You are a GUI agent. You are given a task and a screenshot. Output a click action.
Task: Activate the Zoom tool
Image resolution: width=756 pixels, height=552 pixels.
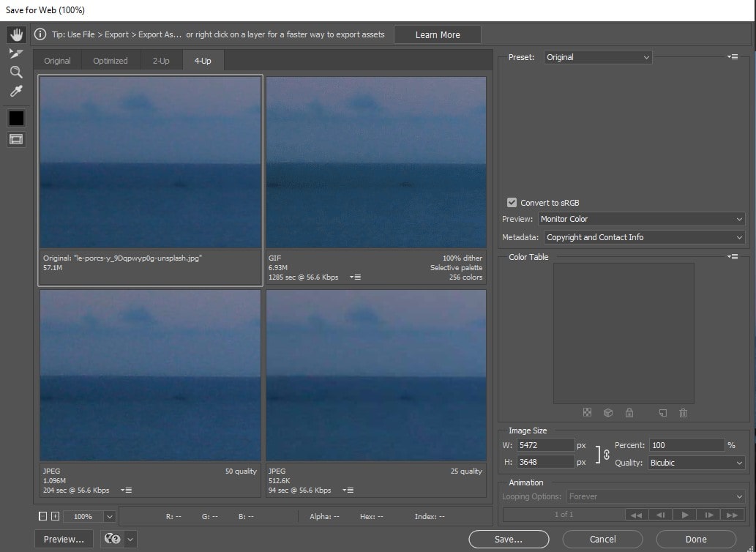(x=16, y=72)
